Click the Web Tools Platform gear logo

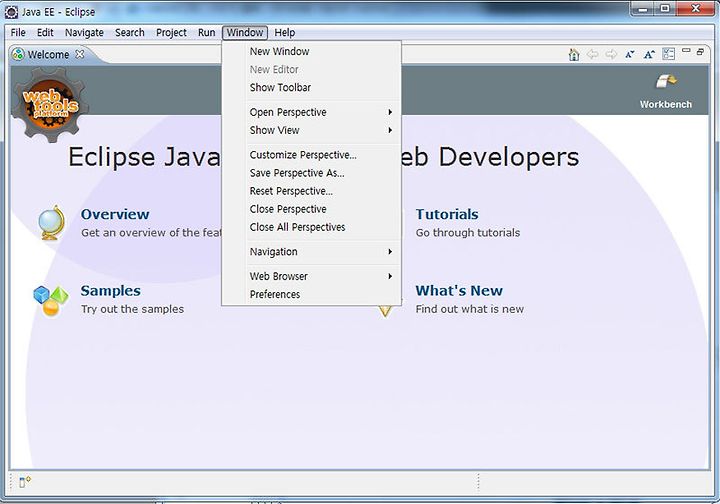pyautogui.click(x=50, y=105)
